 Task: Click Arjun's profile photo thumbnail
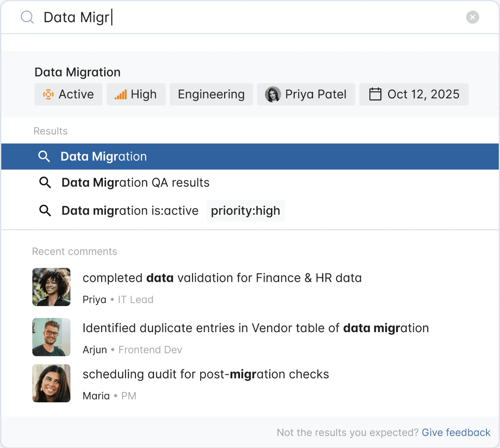51,337
